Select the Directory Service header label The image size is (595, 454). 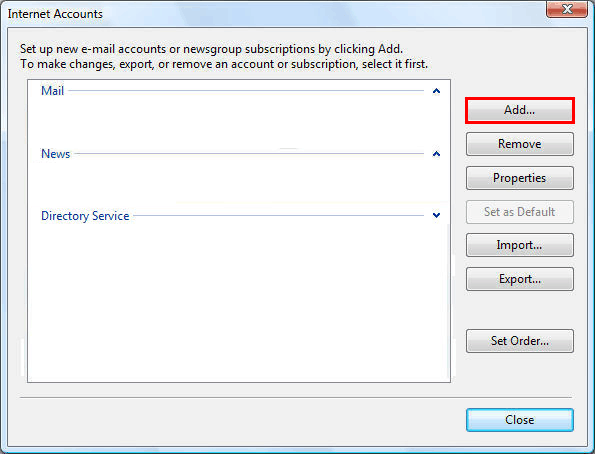pos(85,216)
